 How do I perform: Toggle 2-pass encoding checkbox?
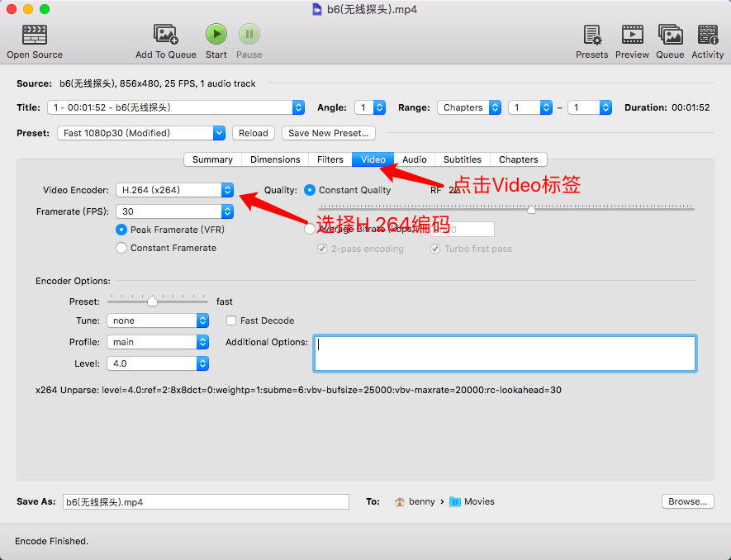pyautogui.click(x=322, y=249)
